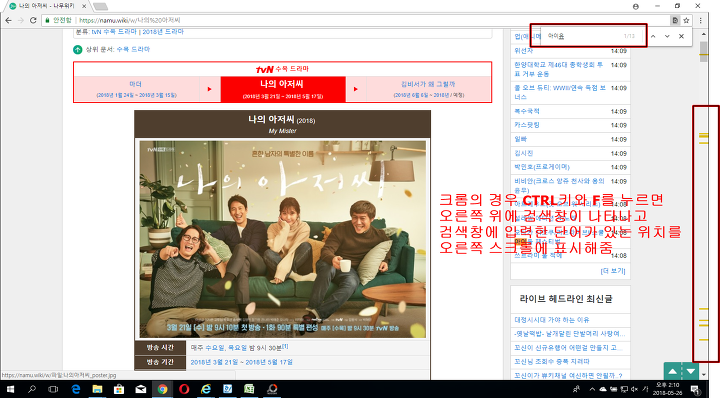Open File Explorer from taskbar
The image size is (720, 398).
(97, 389)
